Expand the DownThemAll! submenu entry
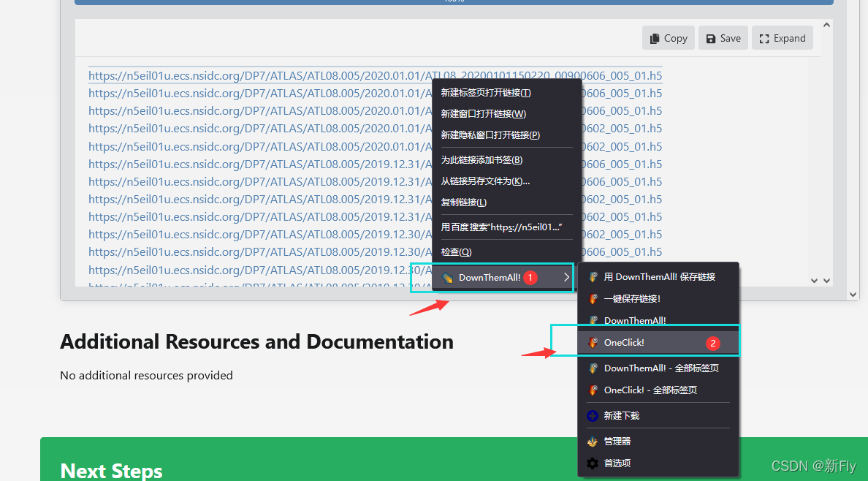 pyautogui.click(x=503, y=277)
